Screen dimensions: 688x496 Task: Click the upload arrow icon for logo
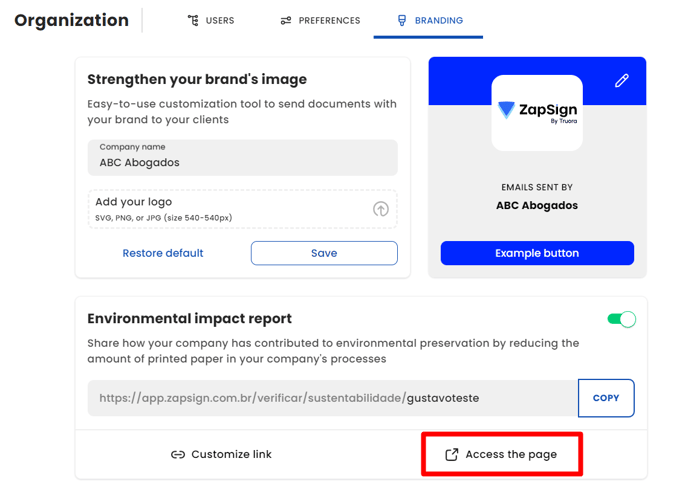coord(380,209)
